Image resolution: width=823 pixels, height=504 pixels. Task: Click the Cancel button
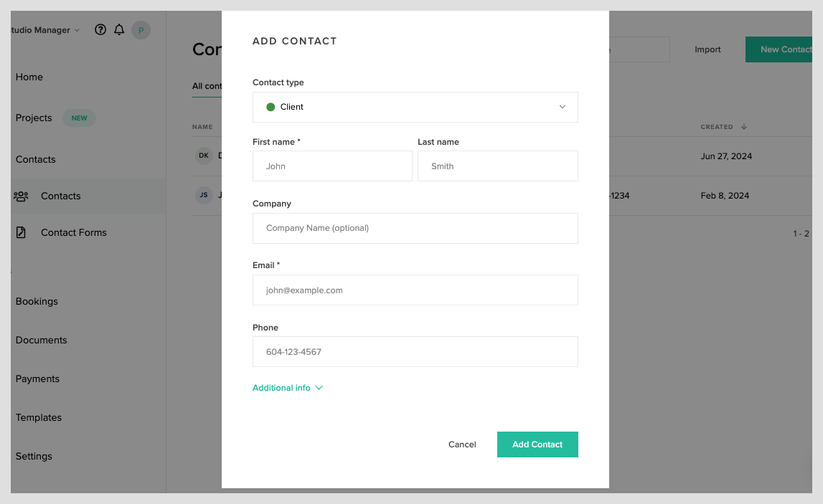point(462,444)
